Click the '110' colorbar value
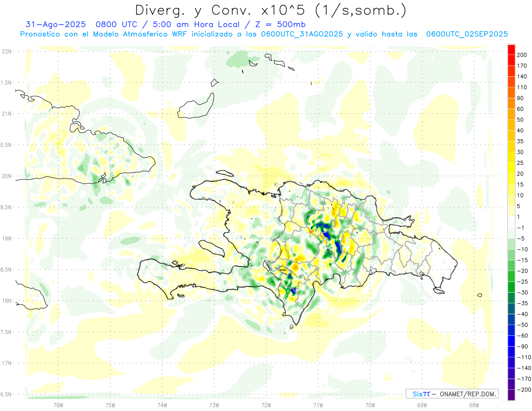 (x=522, y=87)
